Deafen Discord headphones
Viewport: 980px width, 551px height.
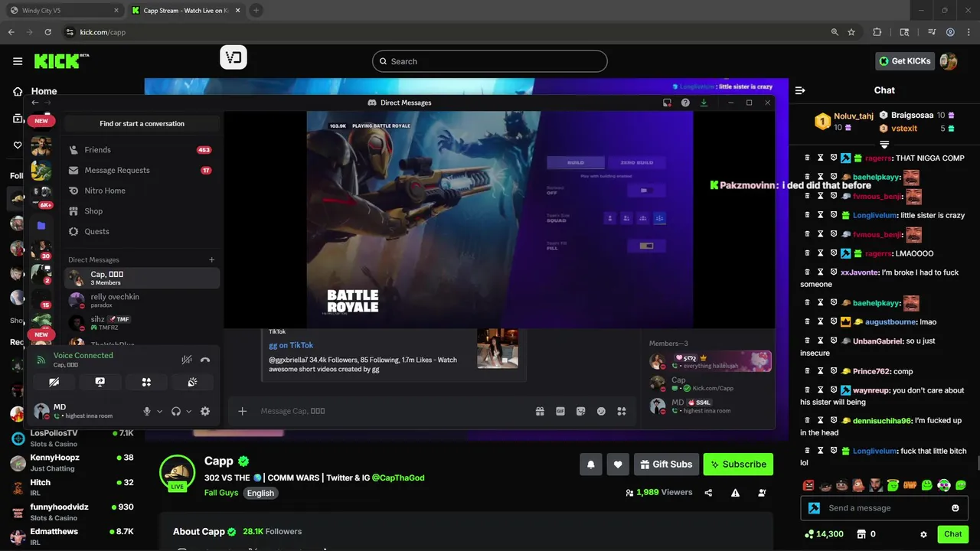[x=176, y=411]
